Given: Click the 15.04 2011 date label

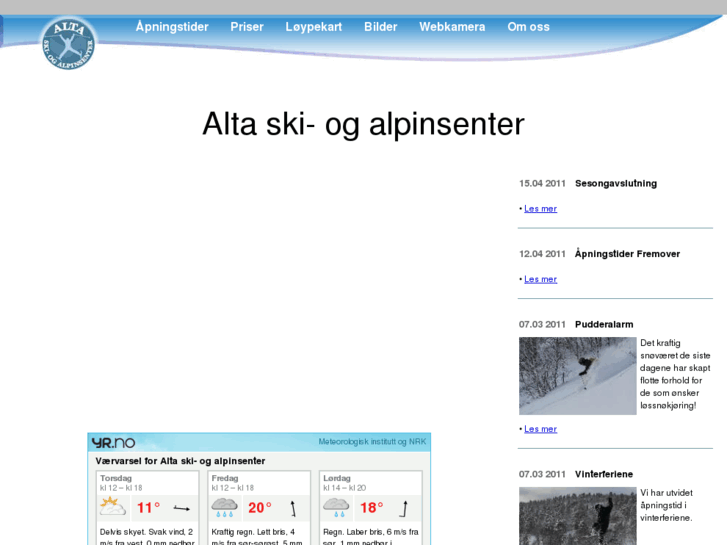Looking at the screenshot, I should point(542,183).
